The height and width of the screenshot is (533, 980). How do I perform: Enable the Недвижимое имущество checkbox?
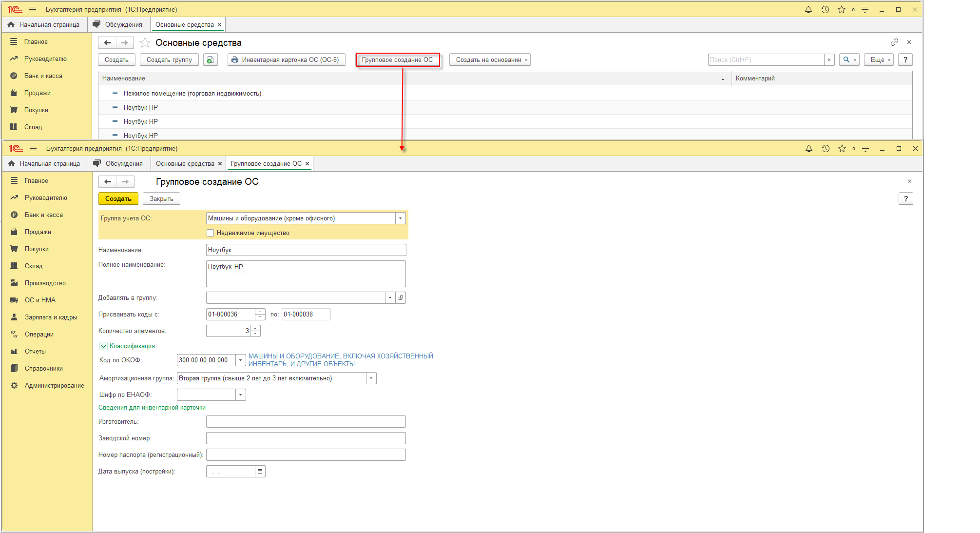211,233
